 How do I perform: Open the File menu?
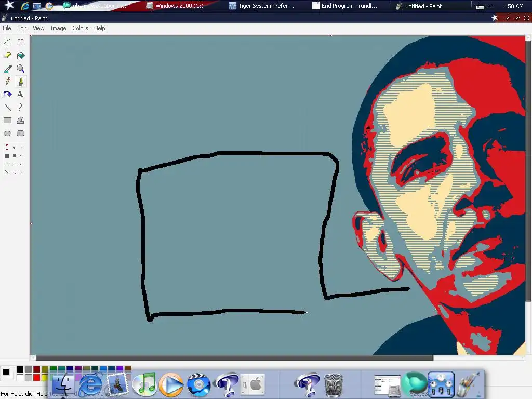7,28
